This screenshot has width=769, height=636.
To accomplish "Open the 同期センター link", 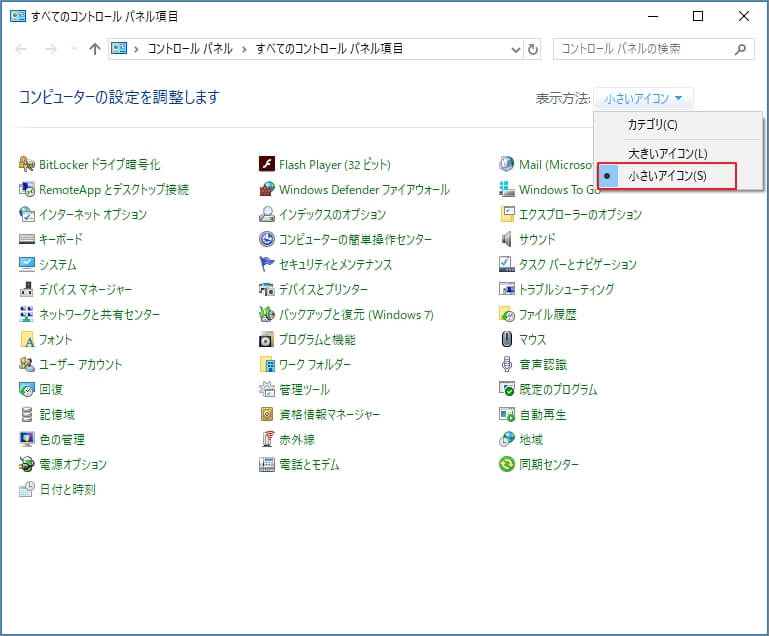I will [x=549, y=465].
